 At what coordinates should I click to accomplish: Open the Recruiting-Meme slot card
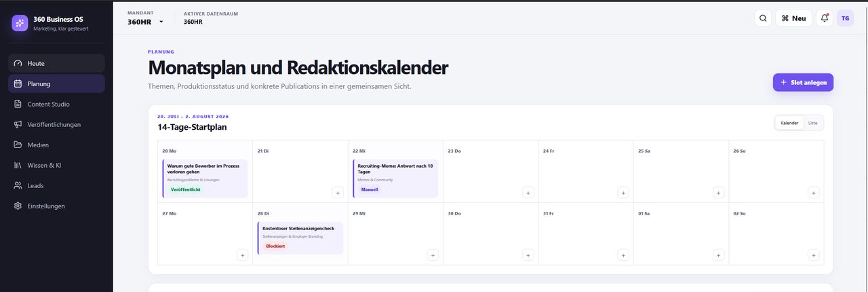395,179
